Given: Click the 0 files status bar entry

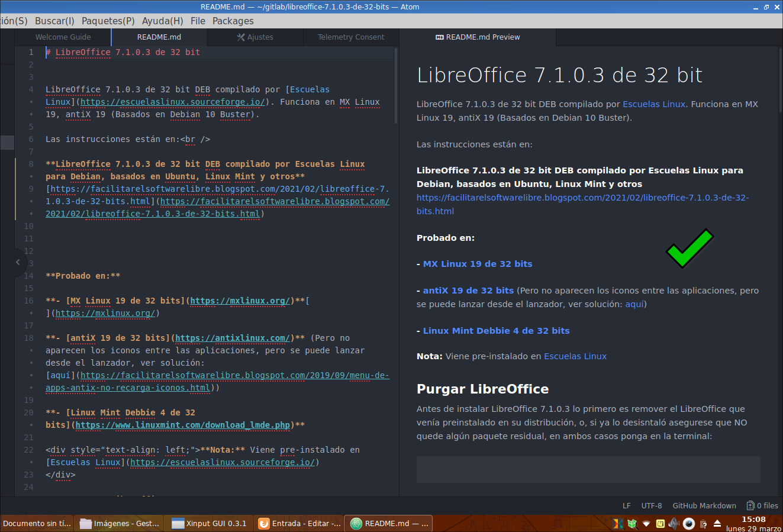Looking at the screenshot, I should point(763,505).
